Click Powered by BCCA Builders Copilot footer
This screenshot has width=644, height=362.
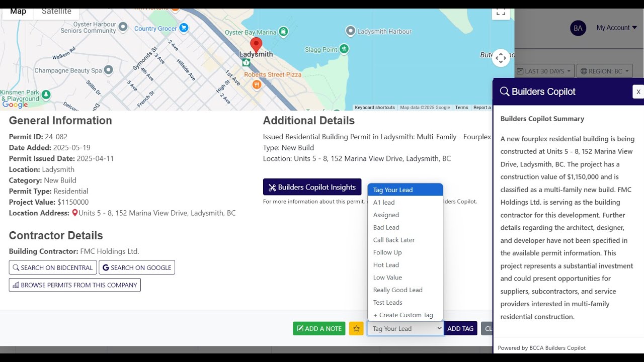coord(542,348)
